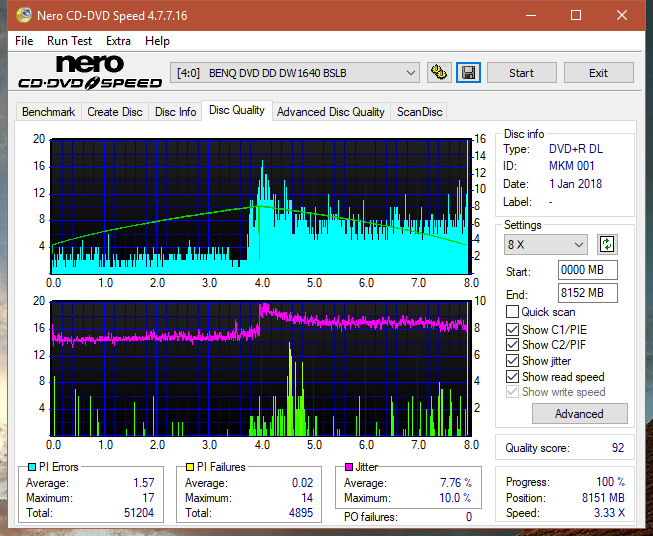Click the PI Failures yellow legend swatch

pyautogui.click(x=190, y=467)
